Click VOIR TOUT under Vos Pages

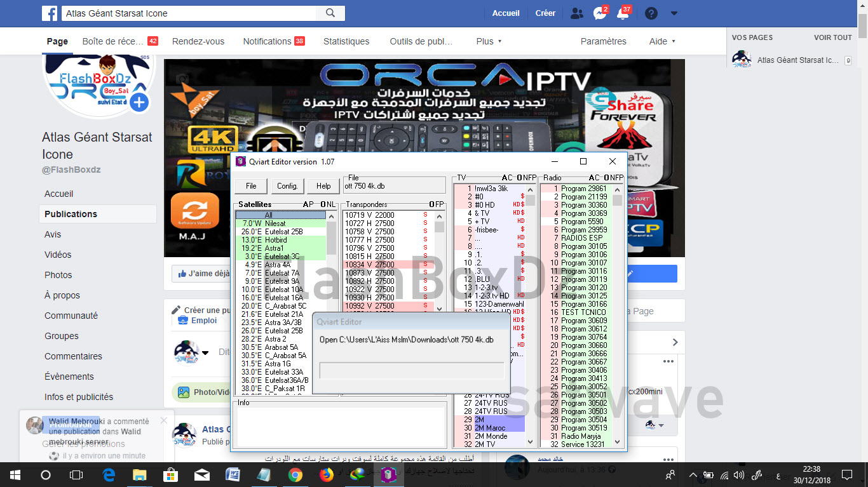(x=832, y=37)
